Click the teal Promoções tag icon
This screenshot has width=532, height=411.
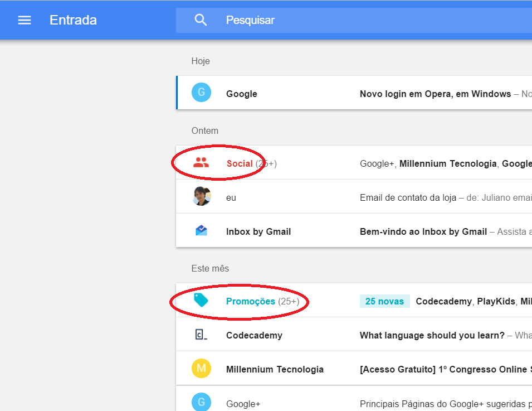tap(201, 300)
